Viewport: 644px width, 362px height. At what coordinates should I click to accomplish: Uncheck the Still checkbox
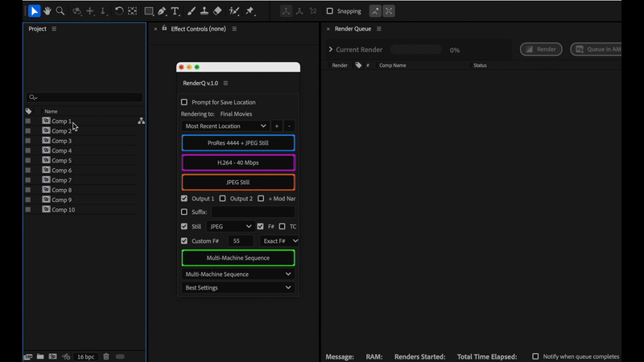(184, 227)
